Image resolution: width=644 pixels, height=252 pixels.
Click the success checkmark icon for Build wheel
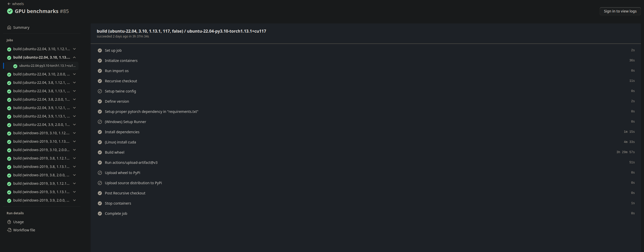[100, 152]
